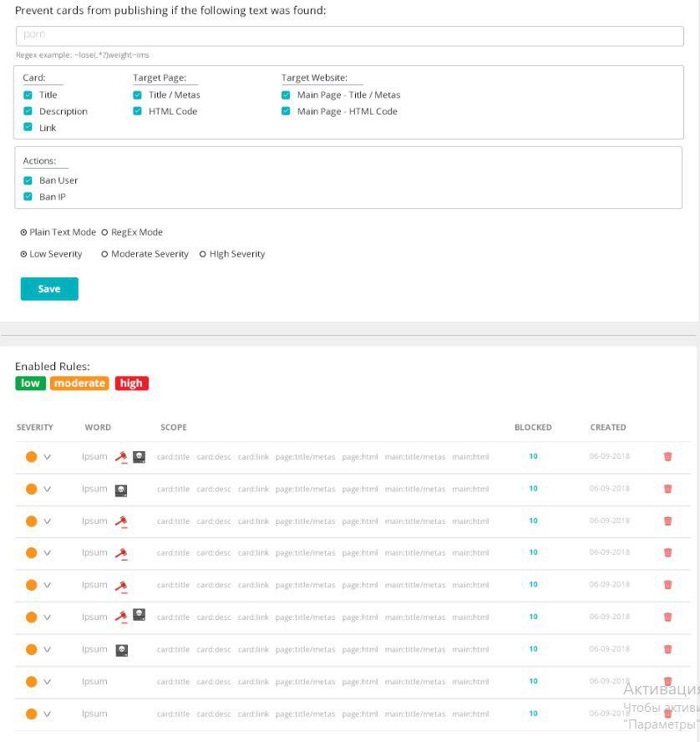700x742 pixels.
Task: Toggle the Card Description checkbox
Action: tap(28, 111)
